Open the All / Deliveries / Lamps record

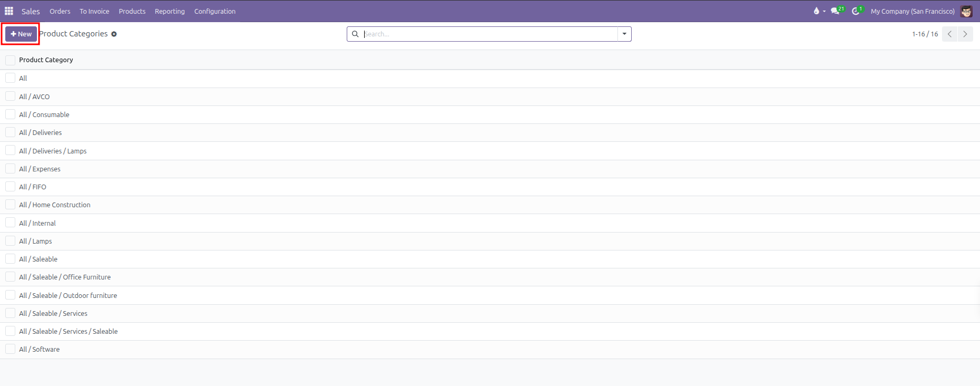pyautogui.click(x=53, y=151)
